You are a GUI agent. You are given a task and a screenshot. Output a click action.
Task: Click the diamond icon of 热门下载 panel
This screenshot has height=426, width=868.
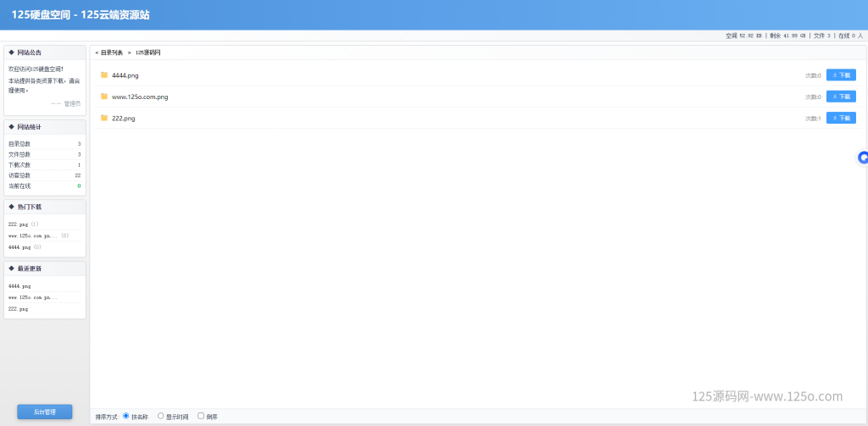(11, 207)
